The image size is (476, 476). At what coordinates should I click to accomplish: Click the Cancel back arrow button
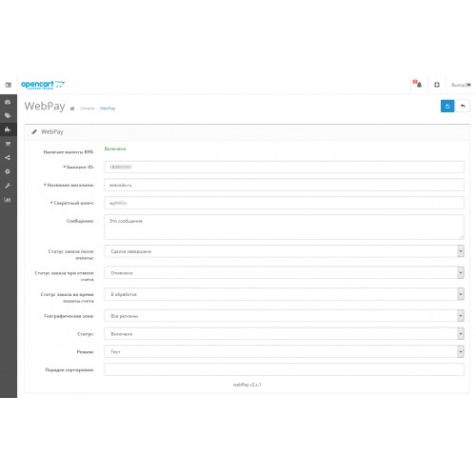click(x=463, y=106)
